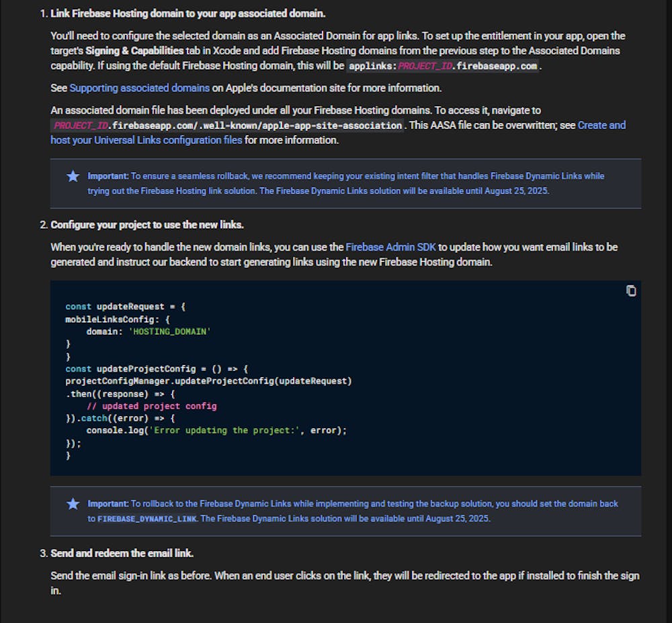
Task: Click 'projectConfigManager.updateProjectConfig(updateRequest)' code line
Action: (208, 381)
